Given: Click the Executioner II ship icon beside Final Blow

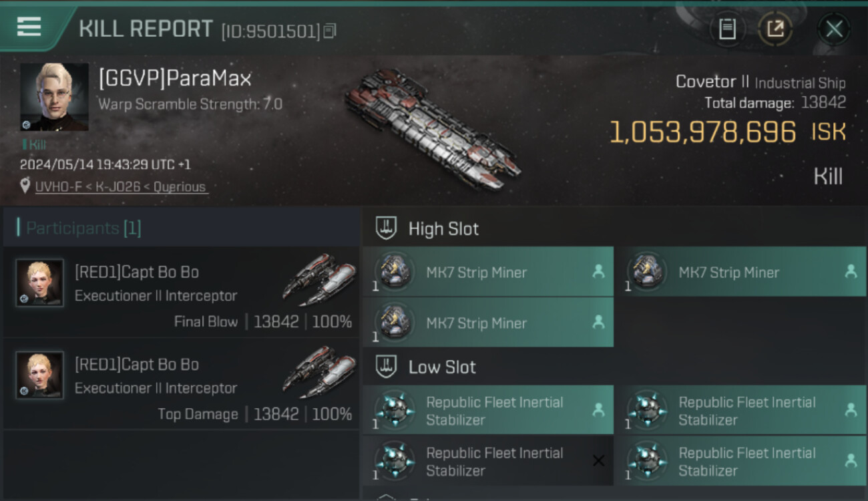Looking at the screenshot, I should [318, 276].
